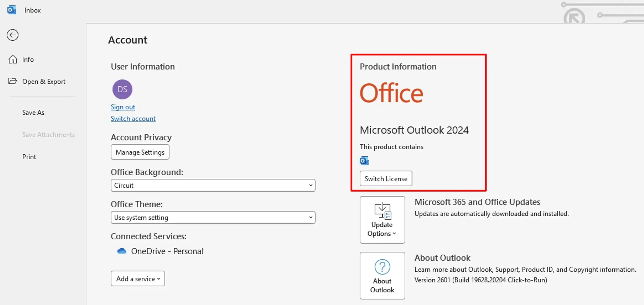Click the Switch account link
Image resolution: width=644 pixels, height=305 pixels.
click(x=133, y=119)
